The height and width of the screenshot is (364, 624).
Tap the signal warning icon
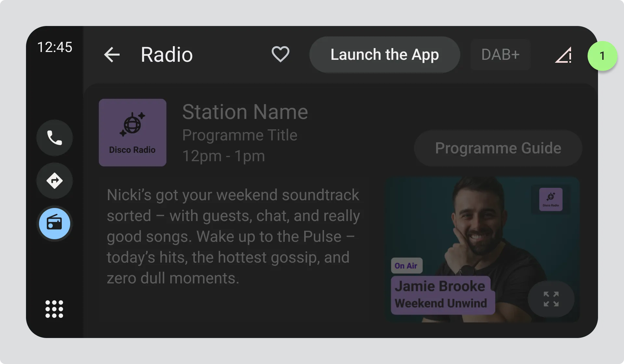pos(563,55)
